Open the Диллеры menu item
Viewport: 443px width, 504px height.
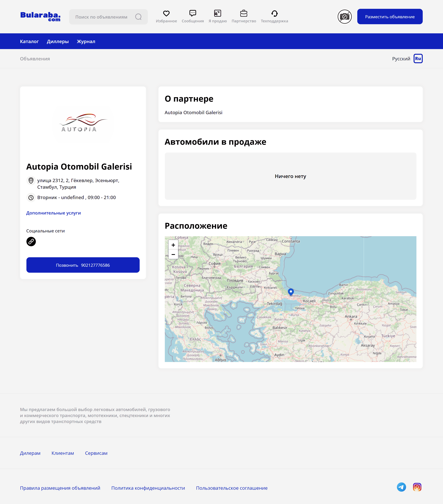(58, 41)
